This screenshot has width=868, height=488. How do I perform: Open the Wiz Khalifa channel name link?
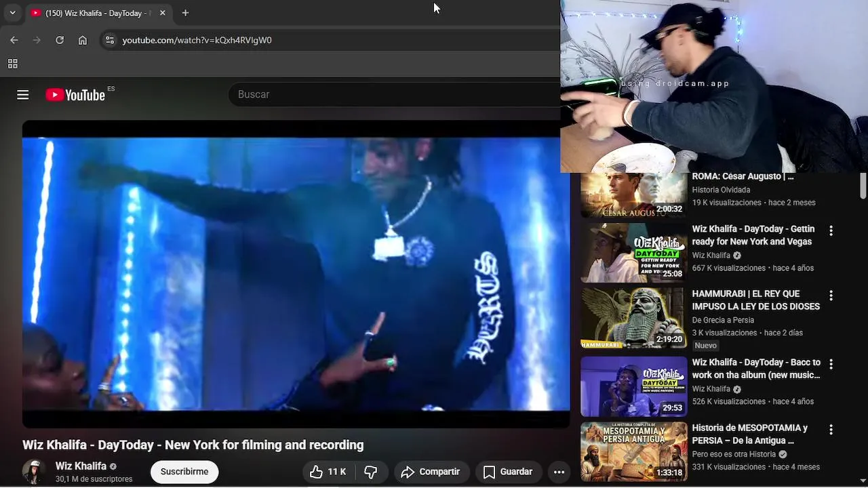pos(81,466)
